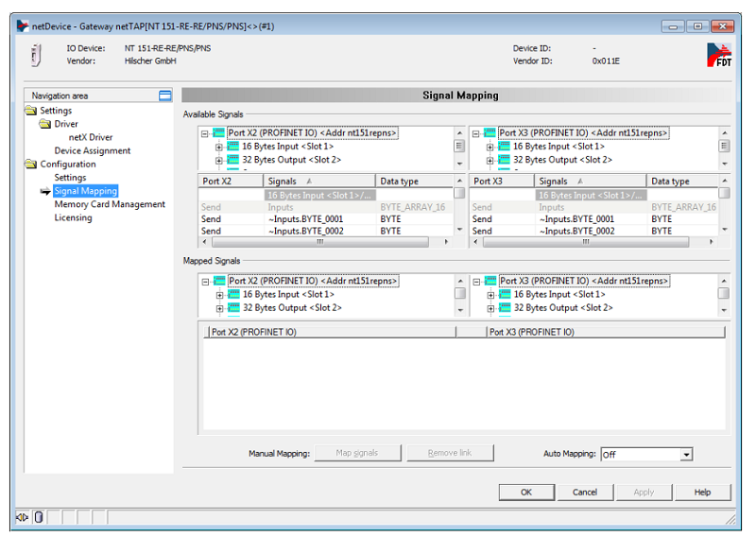Select ~Inputs.BYTE_0002 row in Port X2 table
Screen dimensions: 756x537
(326, 231)
